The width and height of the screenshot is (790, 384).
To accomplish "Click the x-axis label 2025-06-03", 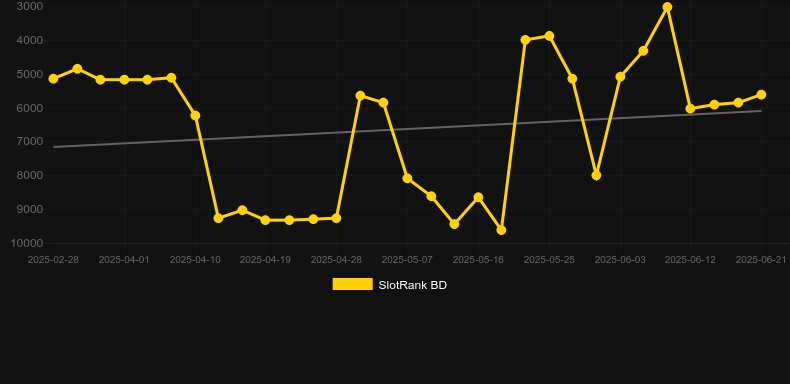I will pyautogui.click(x=620, y=260).
